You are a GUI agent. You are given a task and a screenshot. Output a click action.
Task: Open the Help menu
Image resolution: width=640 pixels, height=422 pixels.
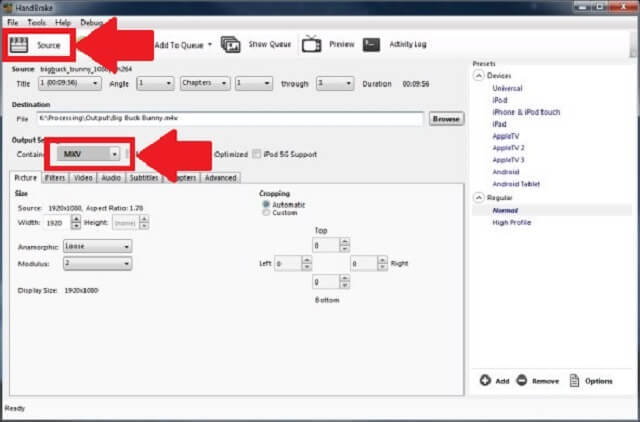tap(63, 22)
